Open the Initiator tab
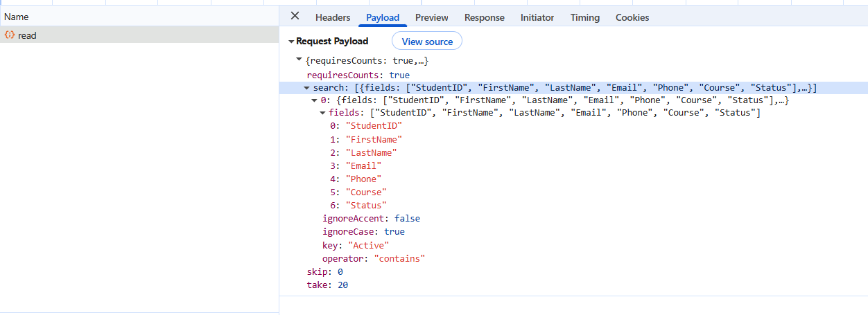This screenshot has width=868, height=315. coord(537,17)
